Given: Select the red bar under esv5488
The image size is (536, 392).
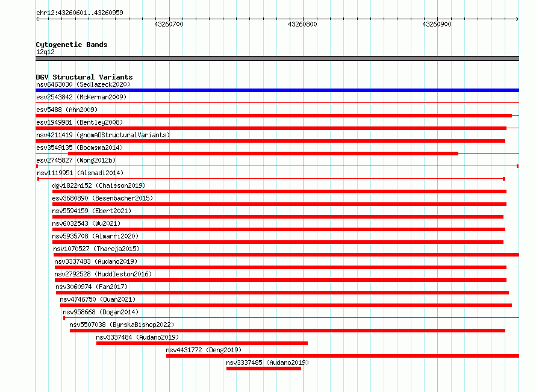Looking at the screenshot, I should click(x=274, y=116).
